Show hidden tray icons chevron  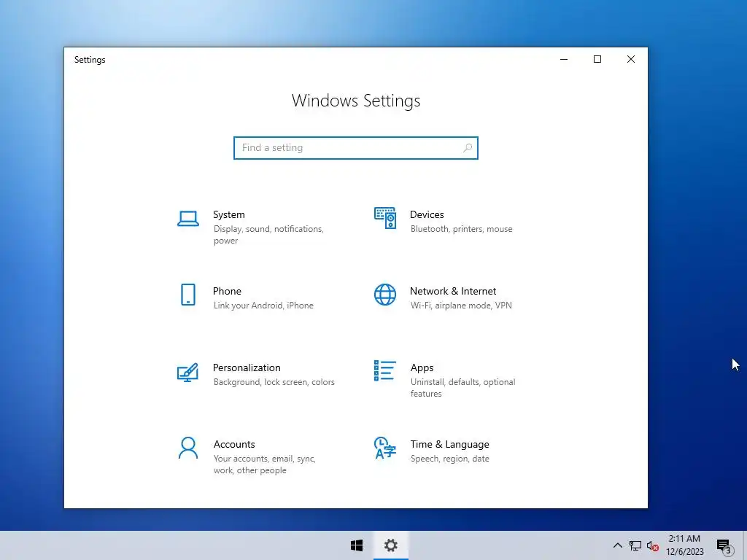tap(617, 545)
